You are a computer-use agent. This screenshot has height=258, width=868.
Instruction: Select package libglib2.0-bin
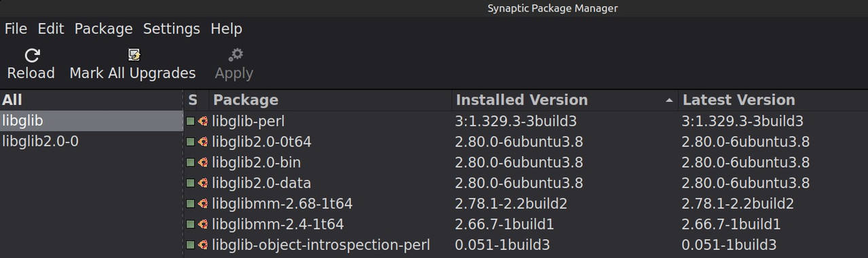pos(256,162)
